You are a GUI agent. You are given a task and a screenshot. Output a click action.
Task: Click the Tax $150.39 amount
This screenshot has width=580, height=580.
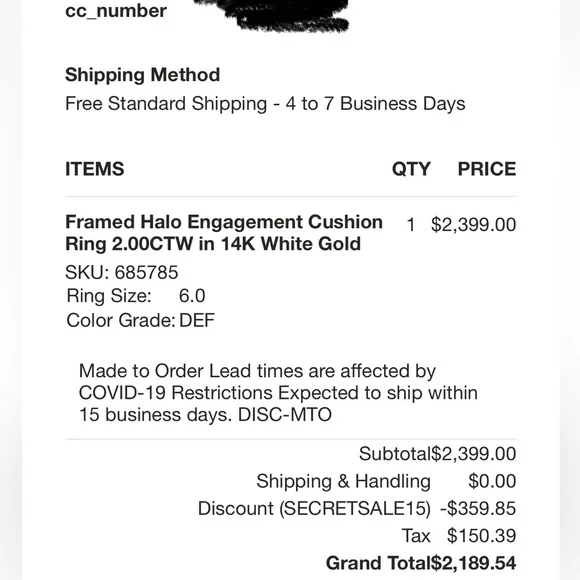(481, 536)
